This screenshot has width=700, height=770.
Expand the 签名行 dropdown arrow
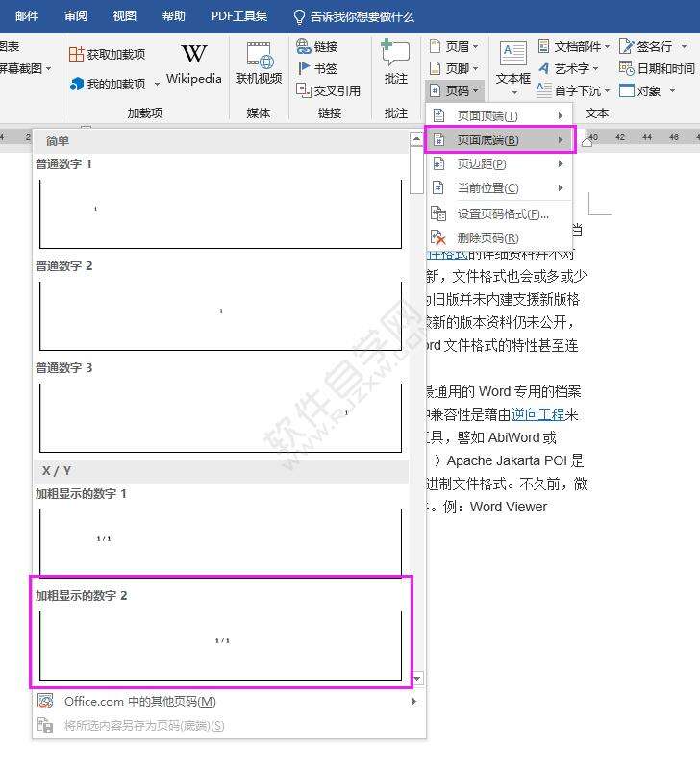coord(684,47)
